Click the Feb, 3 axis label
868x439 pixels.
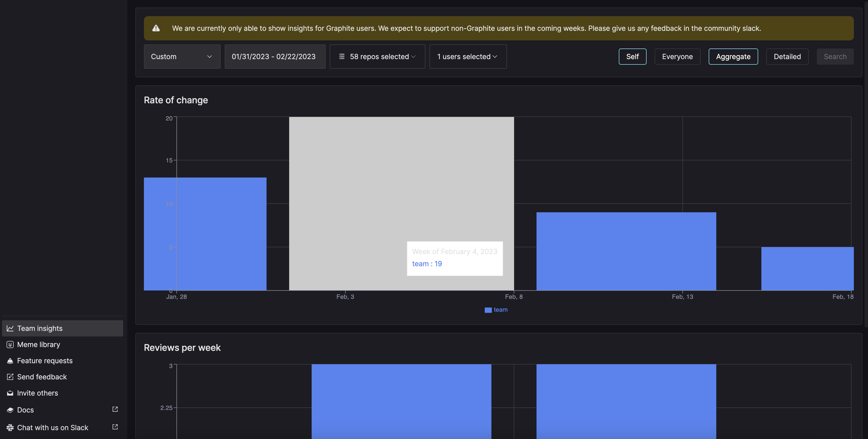tap(345, 297)
